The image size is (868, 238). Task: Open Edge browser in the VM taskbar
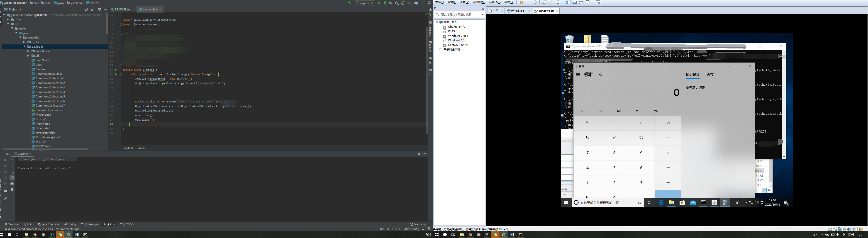coord(661,202)
